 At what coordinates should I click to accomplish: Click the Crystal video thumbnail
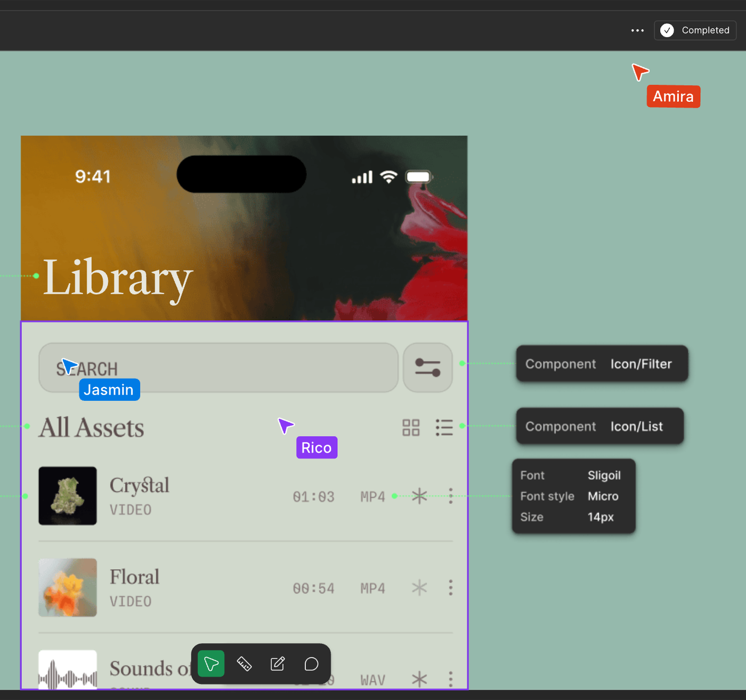point(68,496)
